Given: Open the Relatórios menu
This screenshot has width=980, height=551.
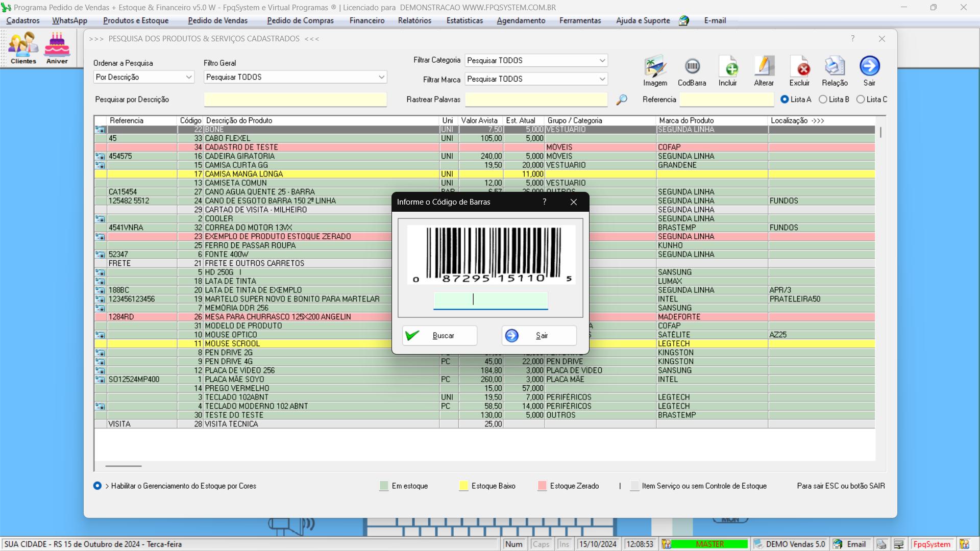Looking at the screenshot, I should (414, 20).
